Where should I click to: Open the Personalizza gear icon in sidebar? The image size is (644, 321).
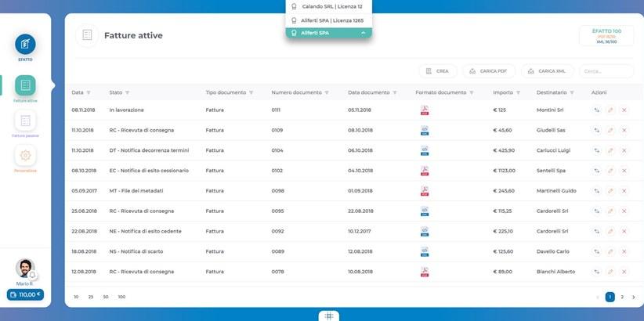[x=25, y=156]
